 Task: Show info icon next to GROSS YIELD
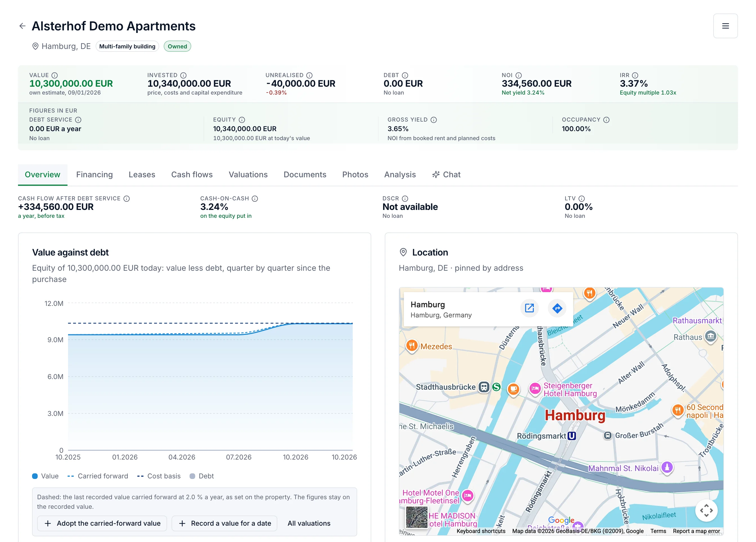[x=434, y=120]
